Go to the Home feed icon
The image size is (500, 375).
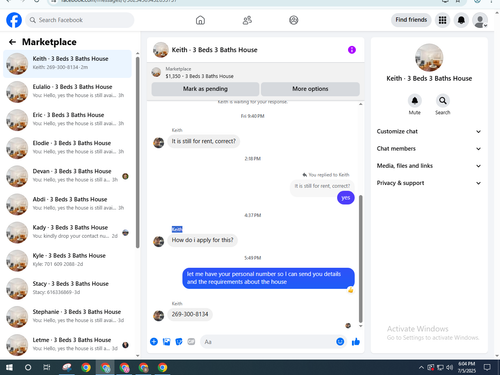(200, 20)
